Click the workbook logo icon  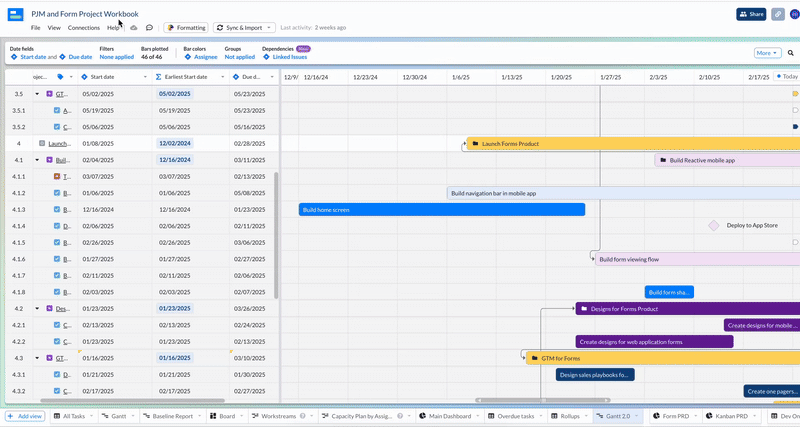[15, 15]
